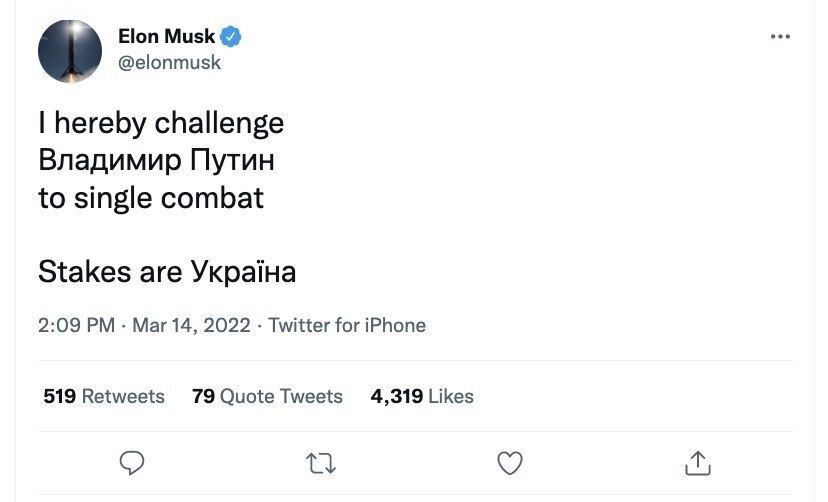The image size is (828, 502).
Task: Open the three-dot more options menu
Action: [780, 38]
